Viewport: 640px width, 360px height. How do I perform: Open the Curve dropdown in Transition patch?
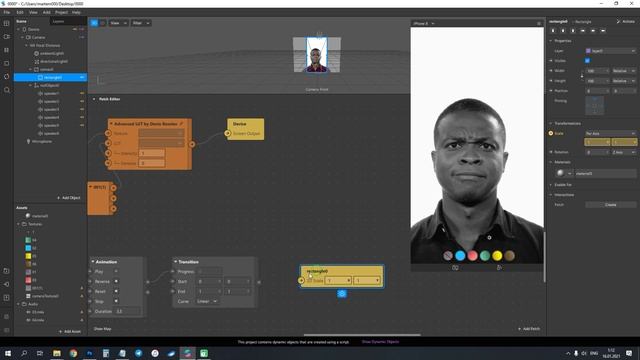207,301
